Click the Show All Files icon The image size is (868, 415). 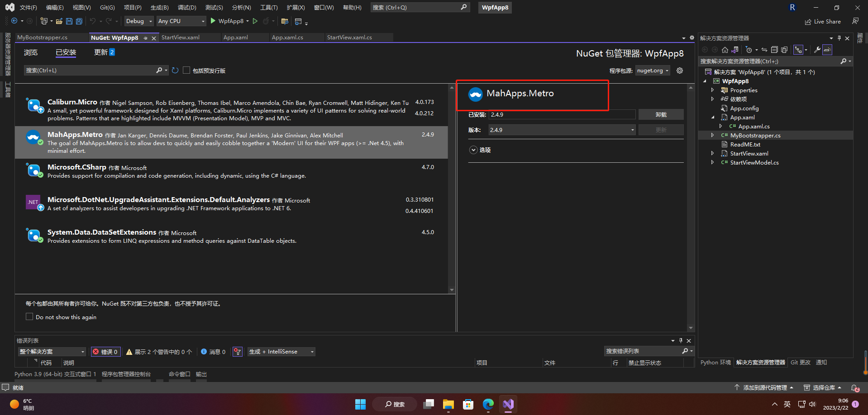784,50
